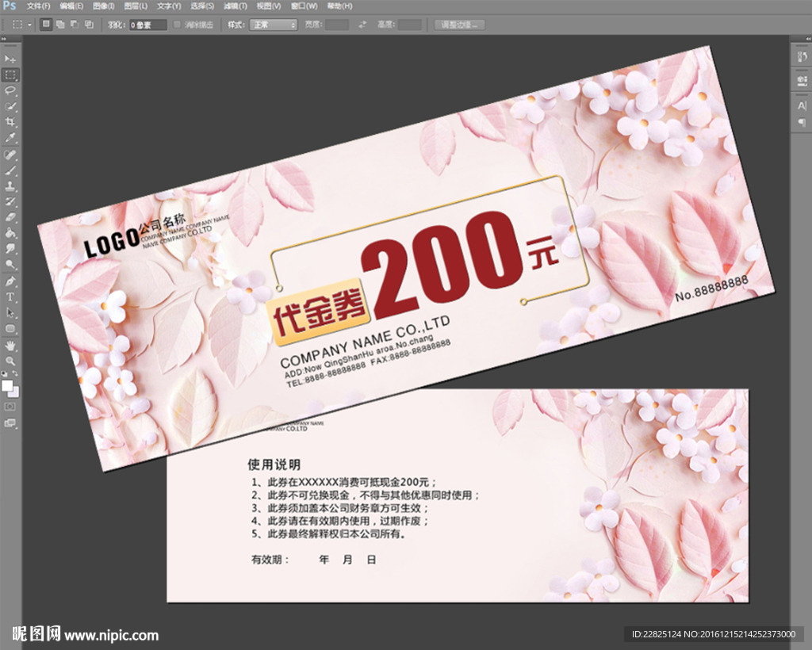This screenshot has width=812, height=650.
Task: Open the 图层(L) menu
Action: (136, 6)
